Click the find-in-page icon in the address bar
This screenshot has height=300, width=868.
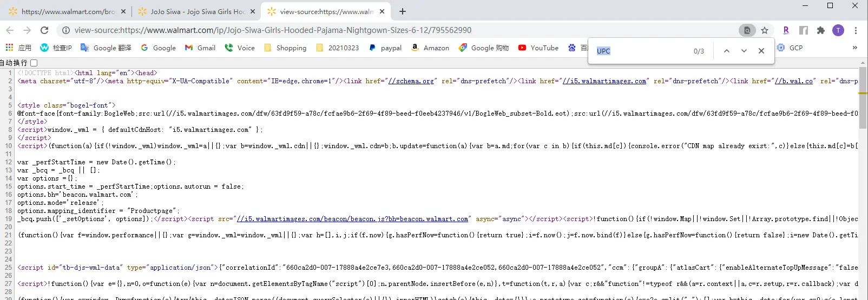747,30
